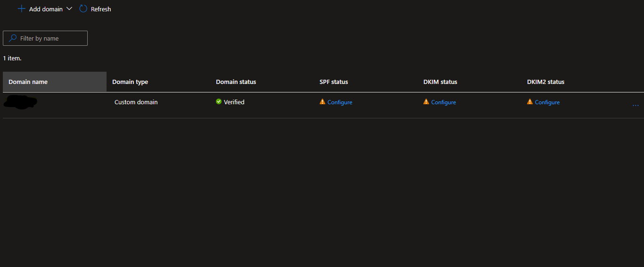Open the Add domain dropdown chevron
The height and width of the screenshot is (267, 644).
[69, 8]
